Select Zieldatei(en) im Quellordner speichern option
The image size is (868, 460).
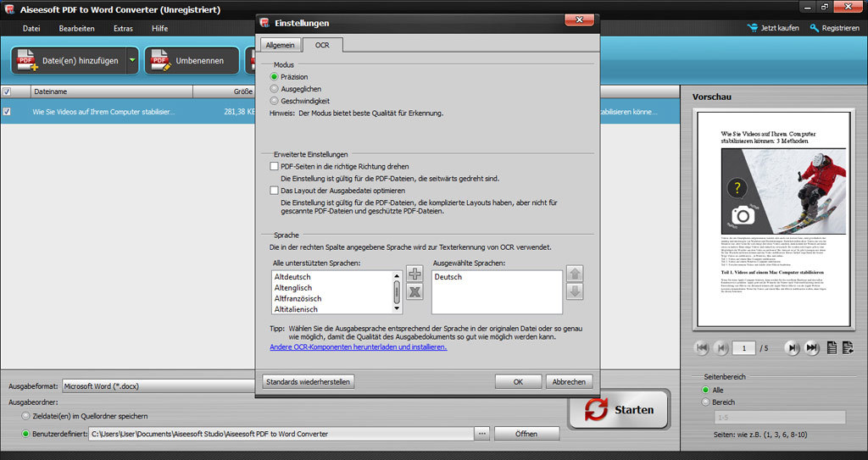(25, 416)
